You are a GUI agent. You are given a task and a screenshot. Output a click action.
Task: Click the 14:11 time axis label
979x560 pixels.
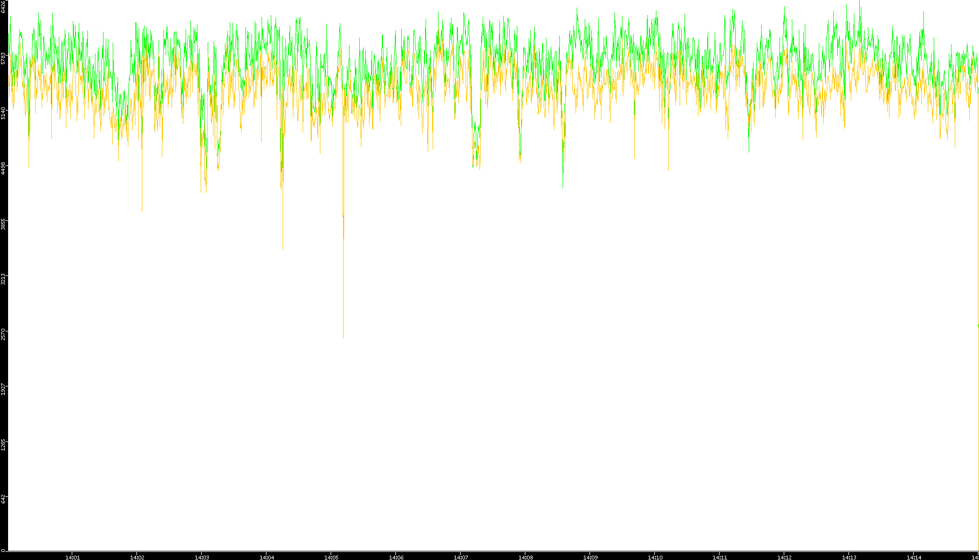tap(720, 557)
